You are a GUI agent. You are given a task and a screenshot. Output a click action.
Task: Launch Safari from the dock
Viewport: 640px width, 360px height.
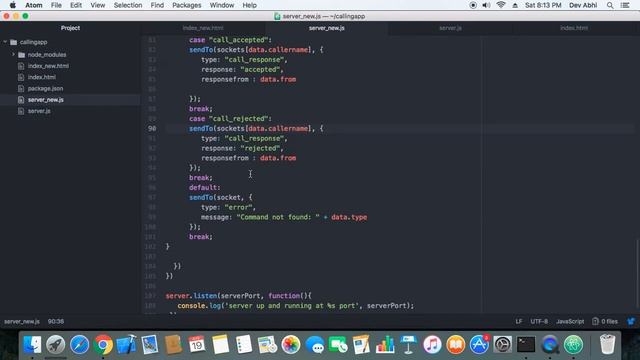pyautogui.click(x=79, y=345)
